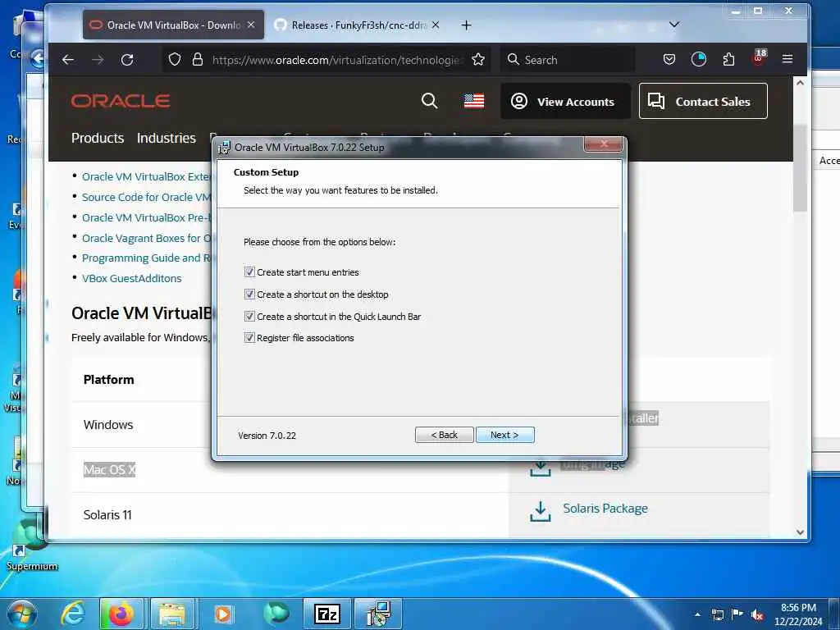
Task: Bookmark this page with the star icon
Action: tap(478, 59)
